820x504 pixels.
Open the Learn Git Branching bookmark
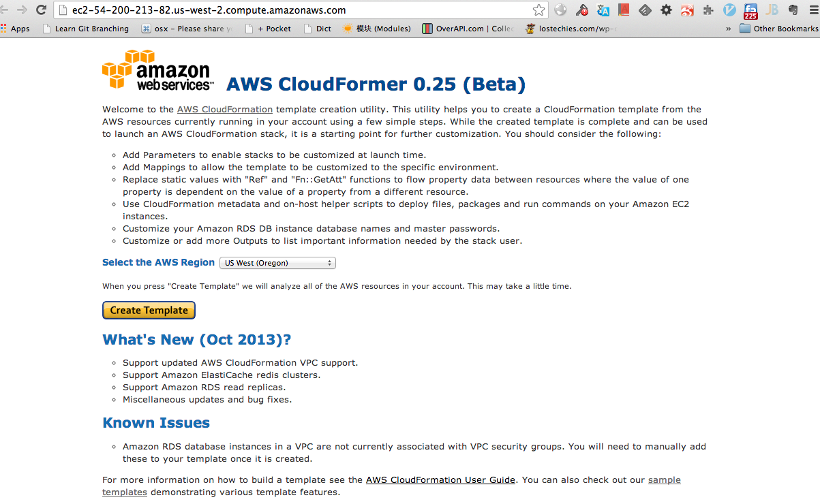[x=85, y=29]
